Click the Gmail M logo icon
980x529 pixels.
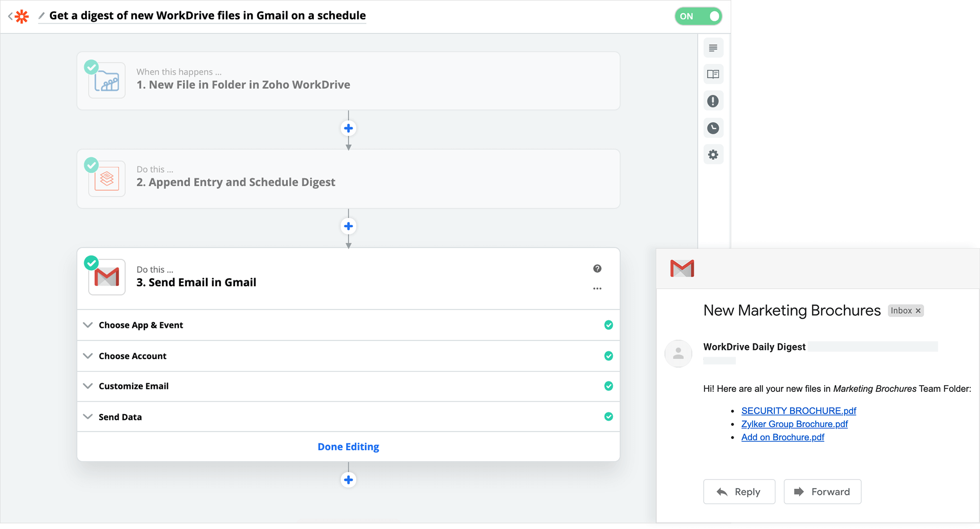pyautogui.click(x=683, y=268)
